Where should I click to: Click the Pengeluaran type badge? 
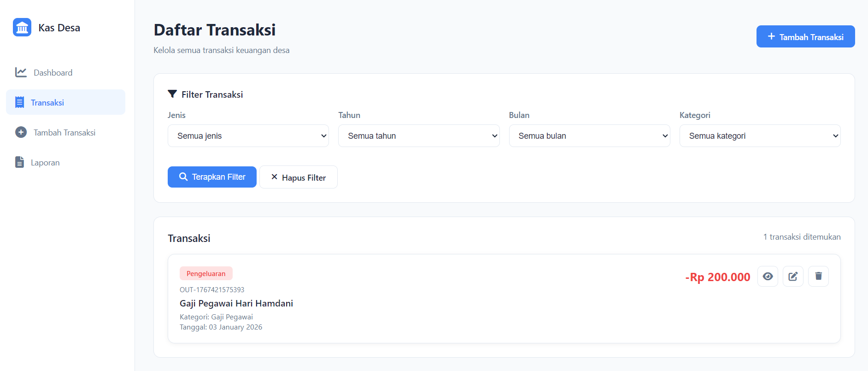click(x=206, y=273)
